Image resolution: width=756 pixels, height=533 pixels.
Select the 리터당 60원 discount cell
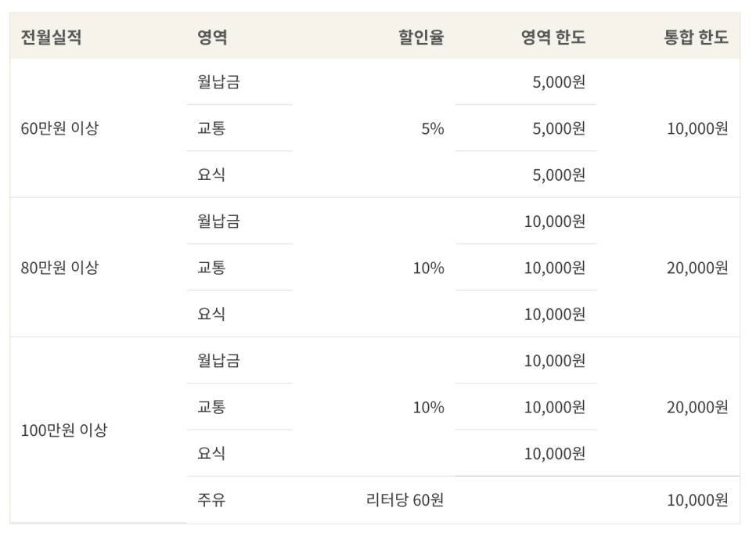click(x=405, y=499)
